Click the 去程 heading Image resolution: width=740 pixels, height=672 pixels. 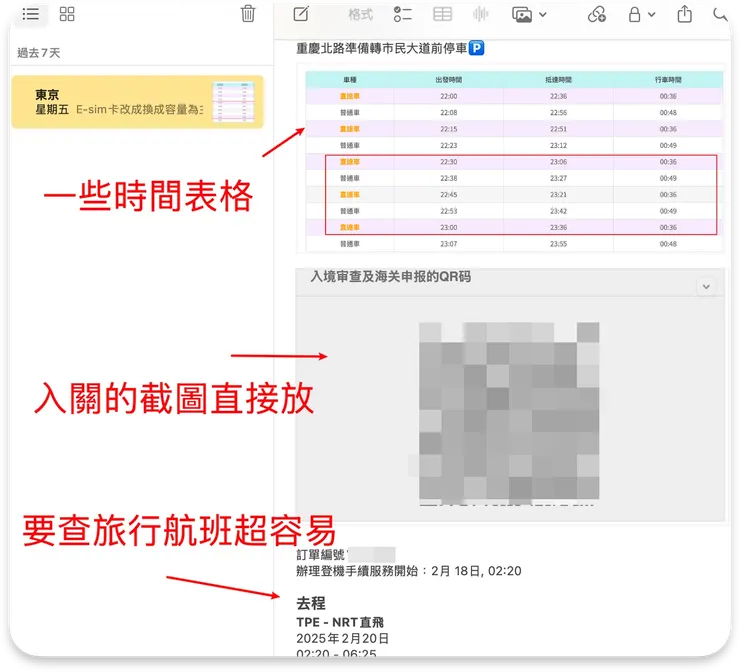(311, 603)
